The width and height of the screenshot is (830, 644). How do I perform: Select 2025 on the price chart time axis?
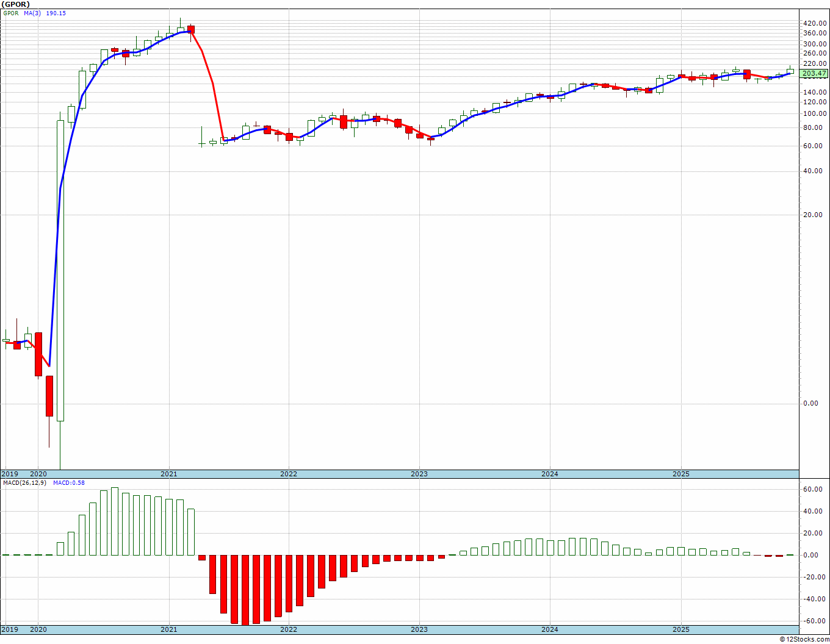coord(681,474)
